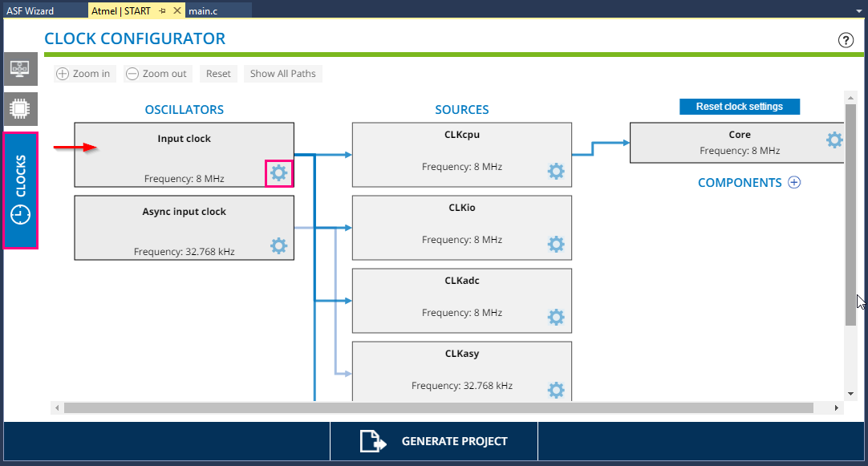
Task: Click vertical scrollbar thumb
Action: click(851, 215)
